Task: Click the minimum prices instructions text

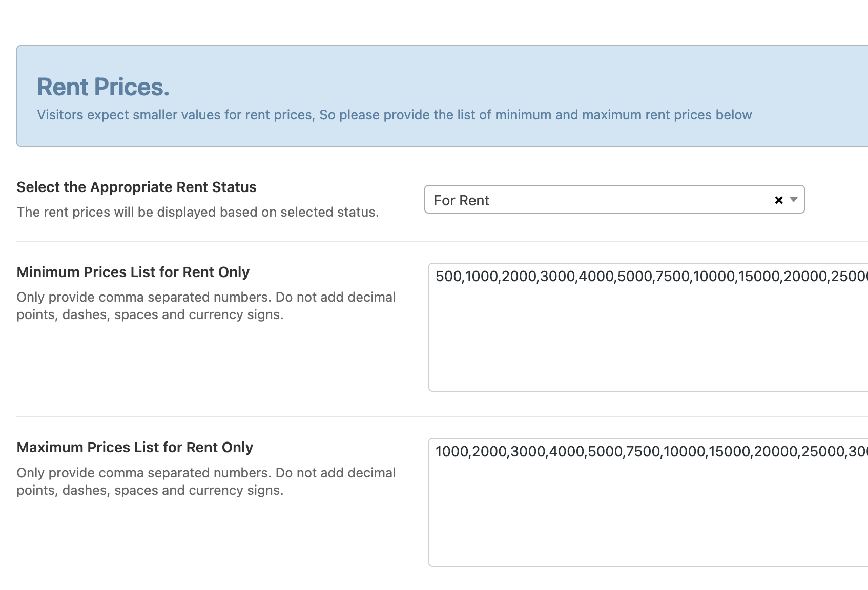Action: click(x=205, y=305)
